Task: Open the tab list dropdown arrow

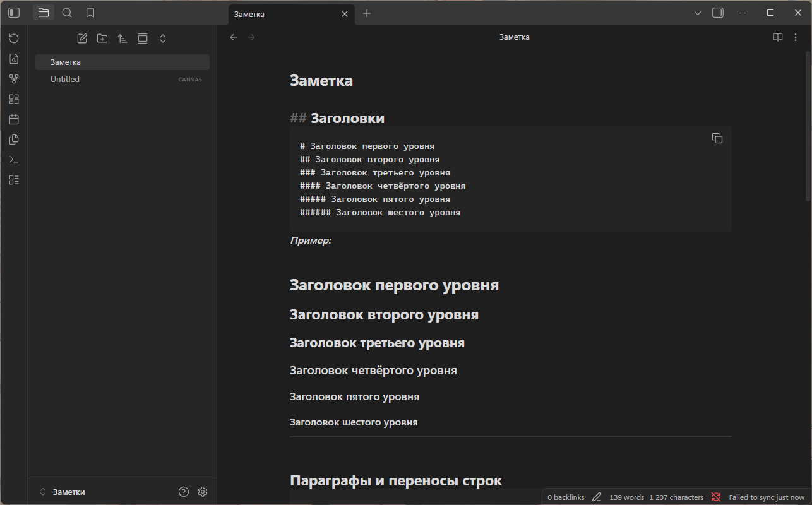Action: pyautogui.click(x=698, y=13)
